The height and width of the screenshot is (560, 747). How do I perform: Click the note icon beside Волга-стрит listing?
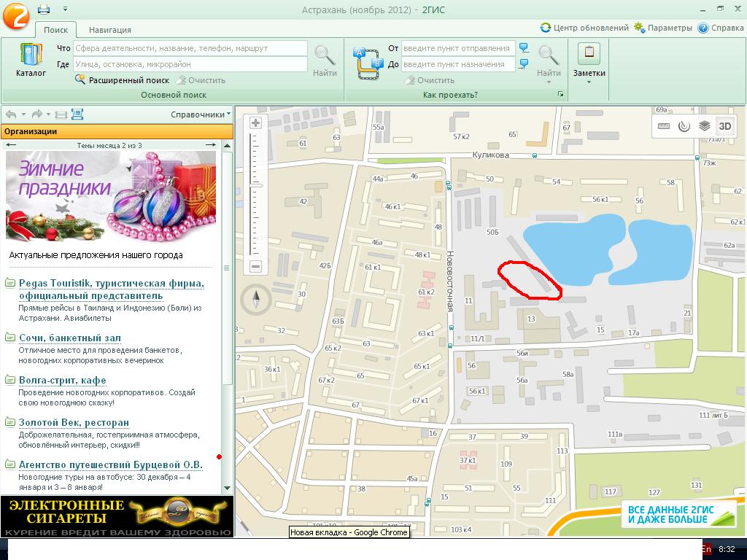click(x=9, y=380)
